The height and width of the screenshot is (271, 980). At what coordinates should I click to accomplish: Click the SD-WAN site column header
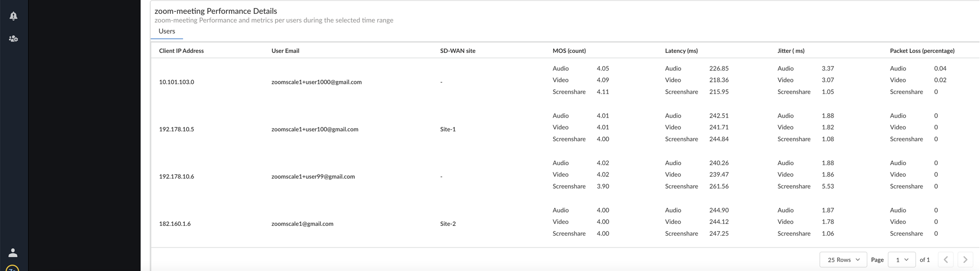click(458, 51)
